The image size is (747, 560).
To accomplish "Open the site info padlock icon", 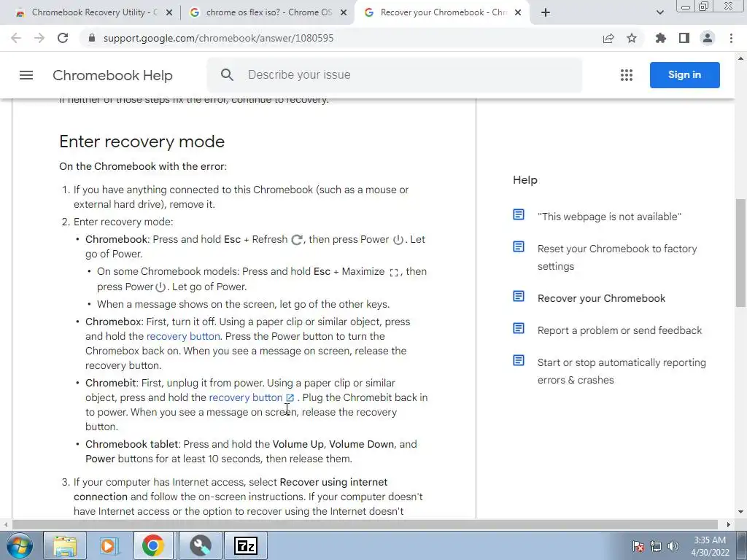I will point(92,38).
